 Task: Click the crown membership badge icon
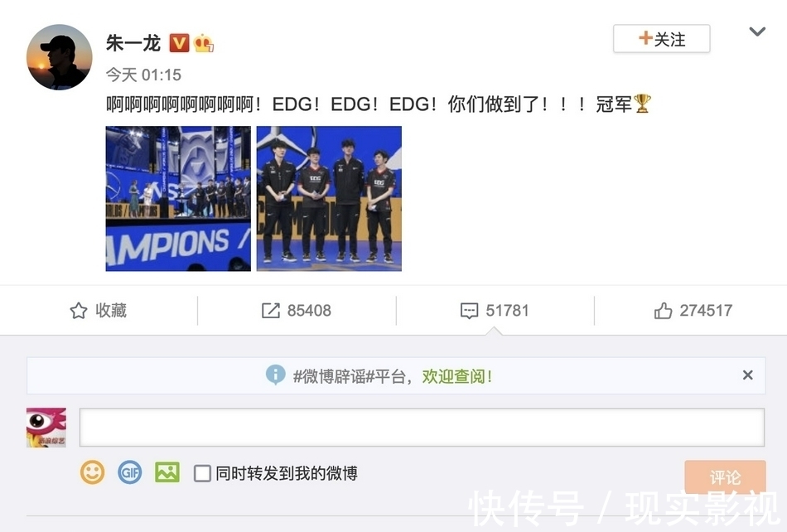coord(203,43)
